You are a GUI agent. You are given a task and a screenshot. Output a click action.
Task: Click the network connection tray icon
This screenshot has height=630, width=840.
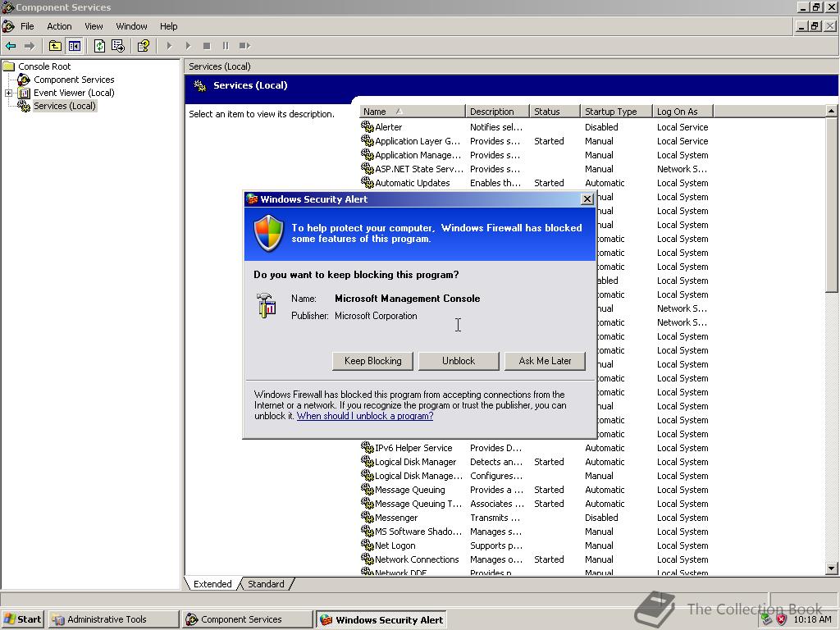click(x=767, y=619)
